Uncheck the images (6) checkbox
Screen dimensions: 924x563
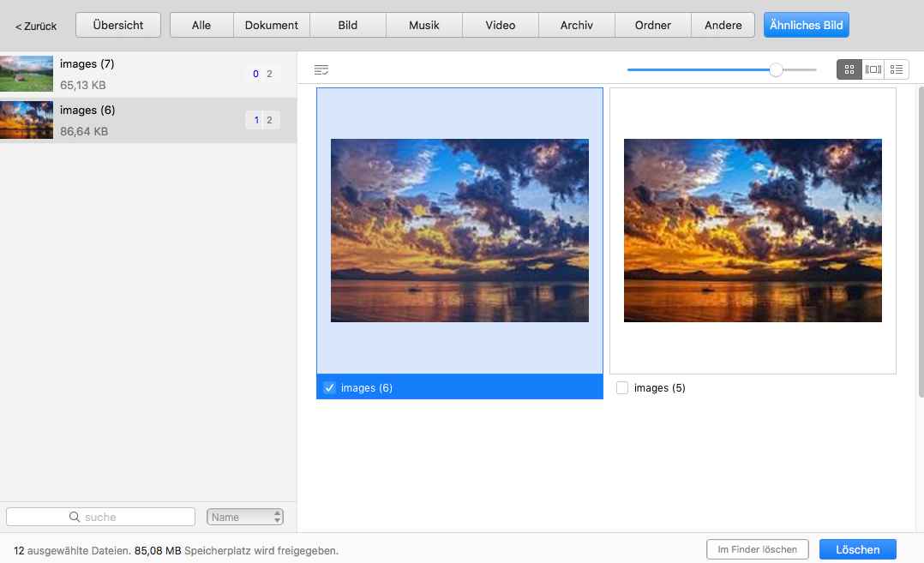pos(329,387)
